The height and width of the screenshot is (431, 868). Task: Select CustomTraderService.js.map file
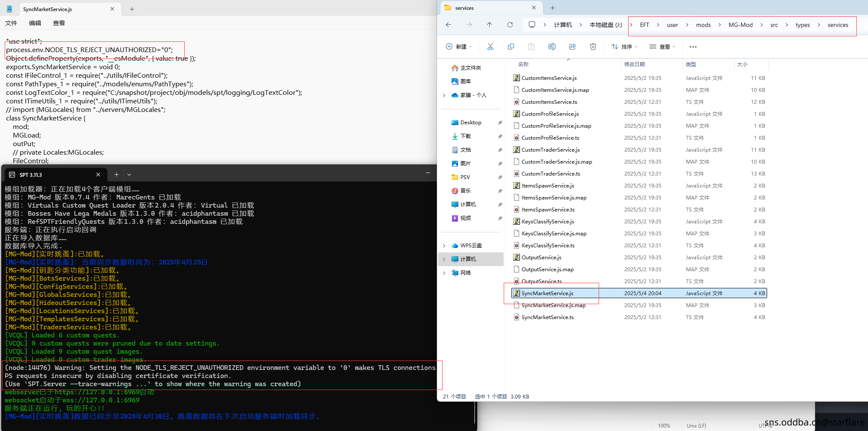point(557,162)
